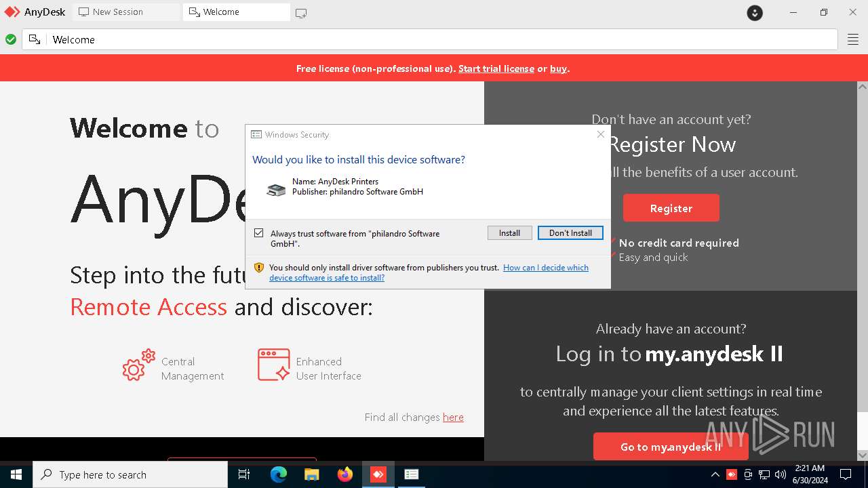Open network settings tray icon
The height and width of the screenshot is (488, 868).
tap(764, 474)
